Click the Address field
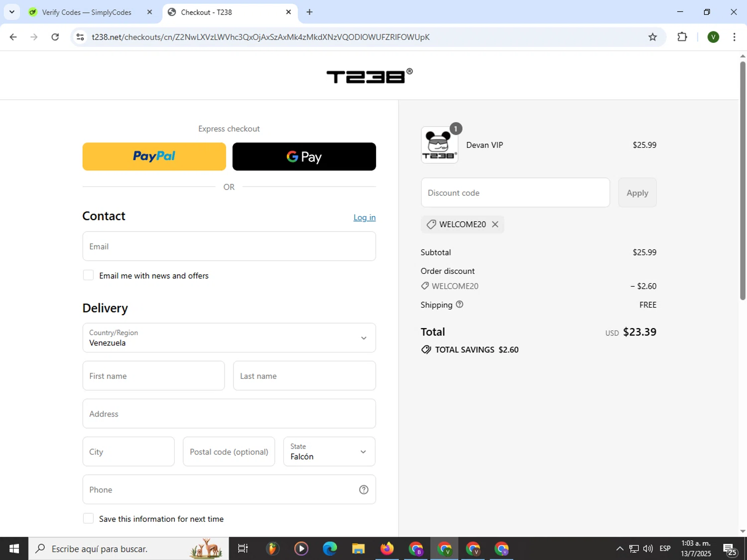The height and width of the screenshot is (560, 747). pyautogui.click(x=229, y=414)
